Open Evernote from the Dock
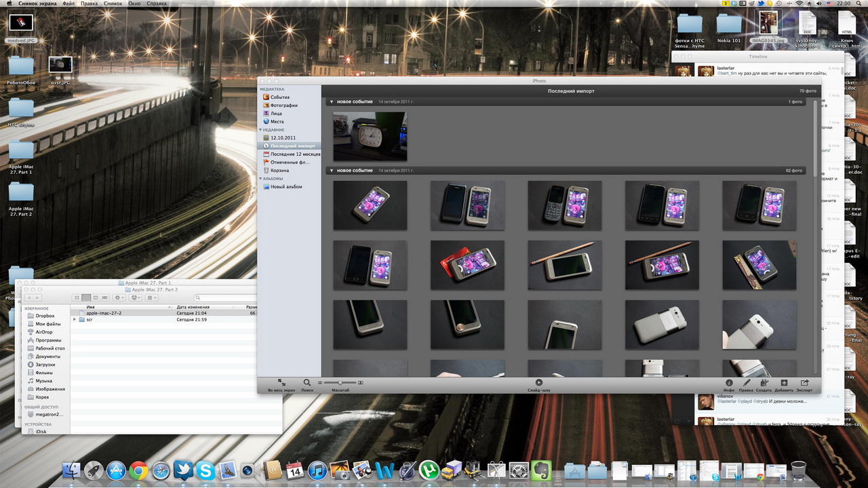Image resolution: width=868 pixels, height=488 pixels. coord(541,470)
